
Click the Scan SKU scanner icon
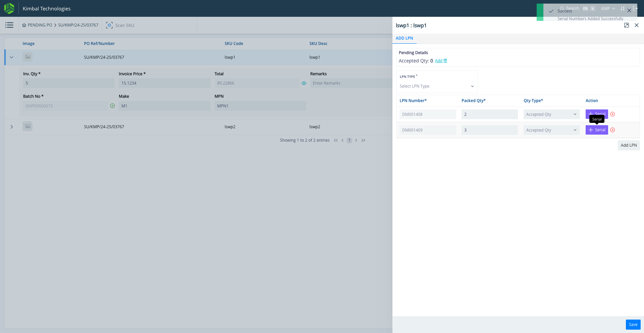coord(109,25)
